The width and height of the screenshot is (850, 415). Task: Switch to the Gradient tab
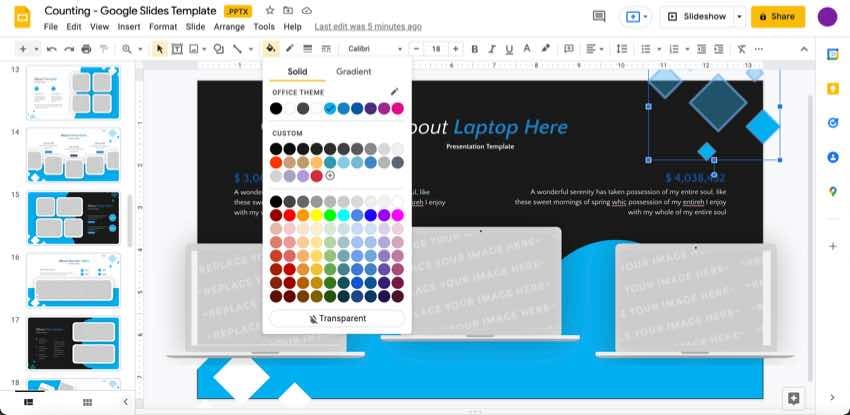(353, 71)
